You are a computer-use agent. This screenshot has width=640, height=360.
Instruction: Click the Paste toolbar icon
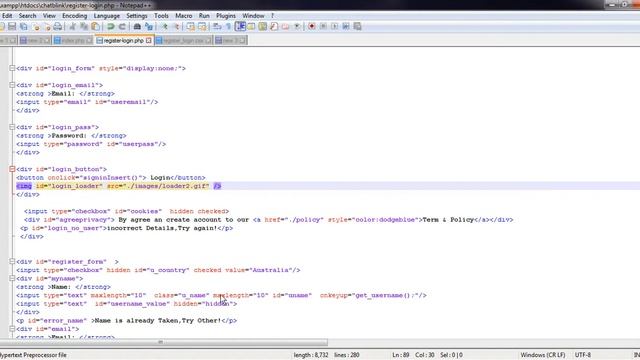pyautogui.click(x=96, y=27)
